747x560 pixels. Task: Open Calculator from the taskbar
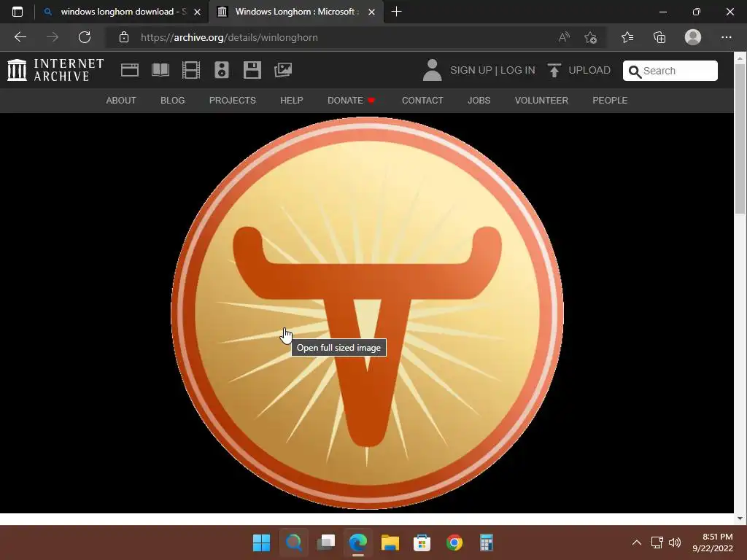pyautogui.click(x=486, y=542)
